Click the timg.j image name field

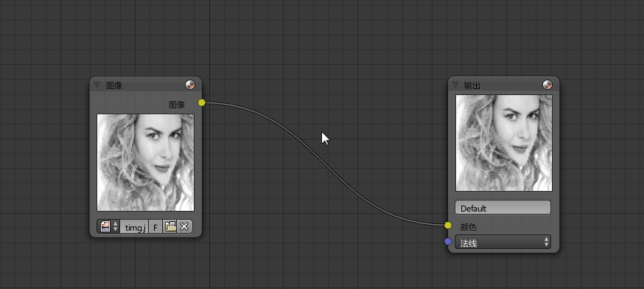[134, 226]
